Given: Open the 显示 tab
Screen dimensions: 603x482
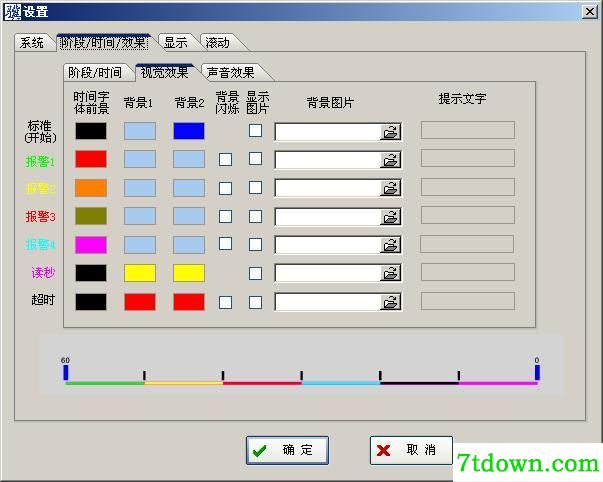Looking at the screenshot, I should click(176, 42).
